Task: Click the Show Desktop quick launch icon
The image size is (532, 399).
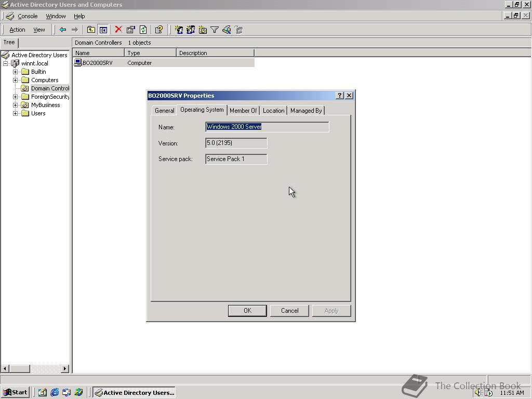Action: [x=43, y=392]
